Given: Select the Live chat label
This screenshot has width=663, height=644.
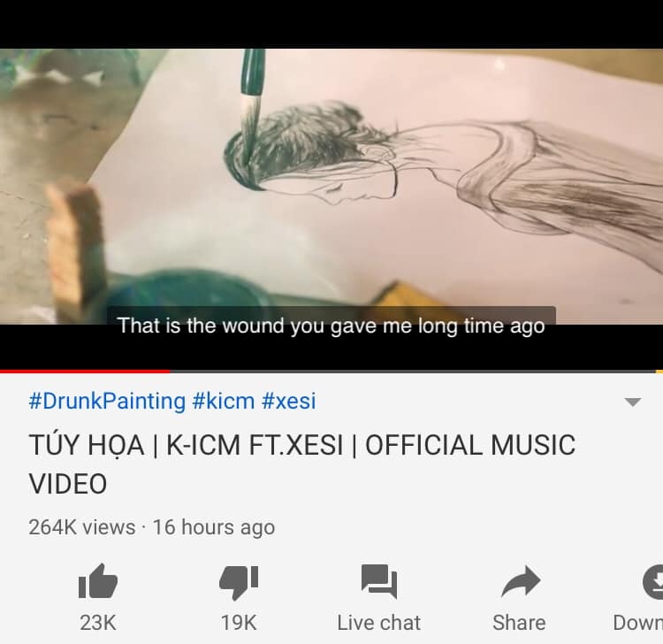Looking at the screenshot, I should tap(379, 623).
